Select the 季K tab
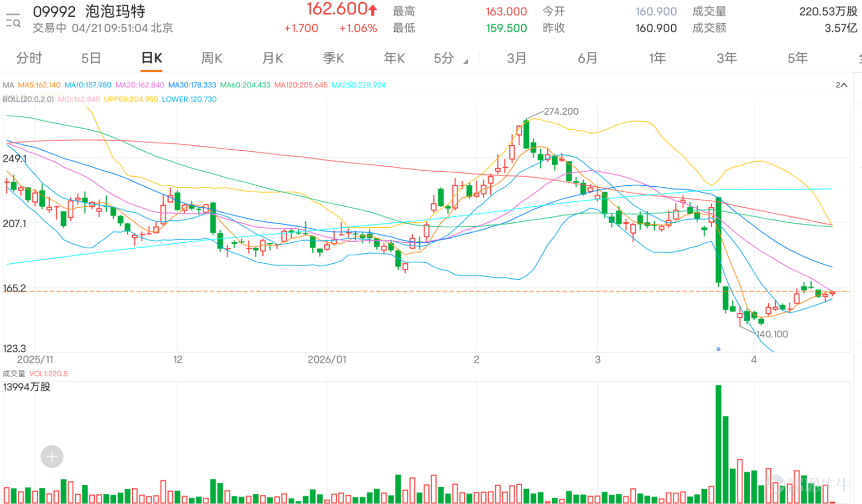The width and height of the screenshot is (862, 504). pyautogui.click(x=333, y=58)
